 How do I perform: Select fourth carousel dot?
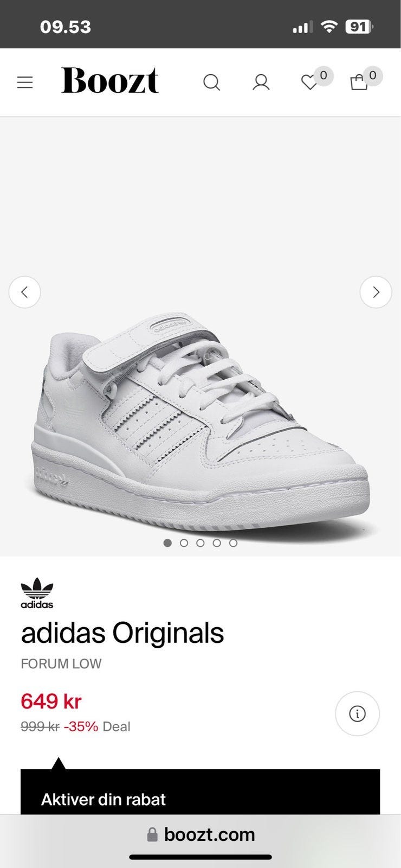(217, 542)
